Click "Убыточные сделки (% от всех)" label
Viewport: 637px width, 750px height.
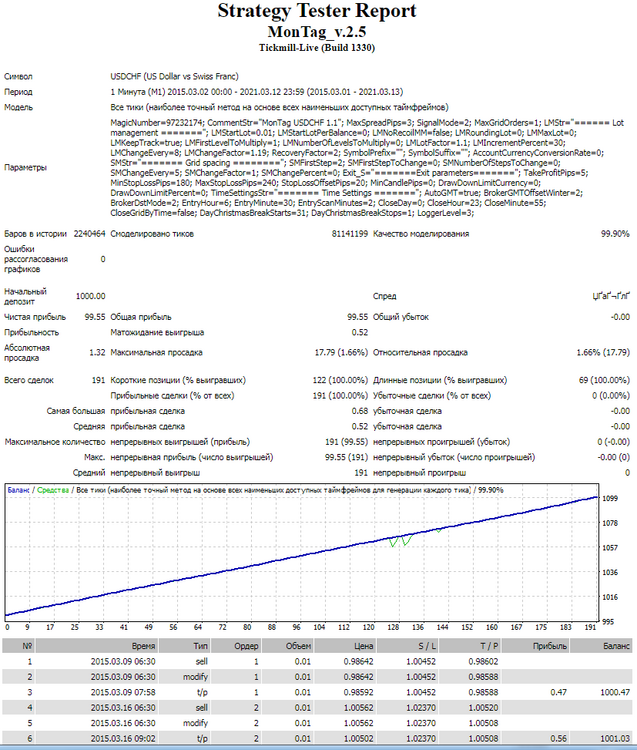point(432,396)
